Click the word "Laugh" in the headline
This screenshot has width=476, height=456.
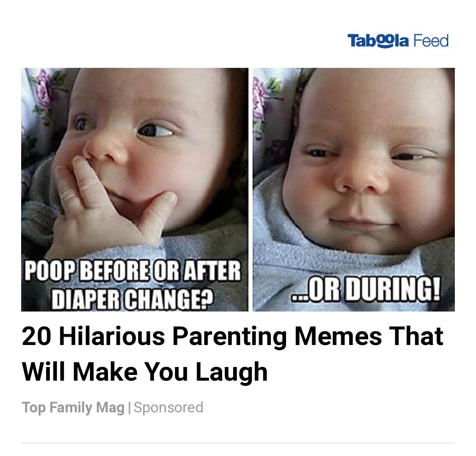coord(231,371)
